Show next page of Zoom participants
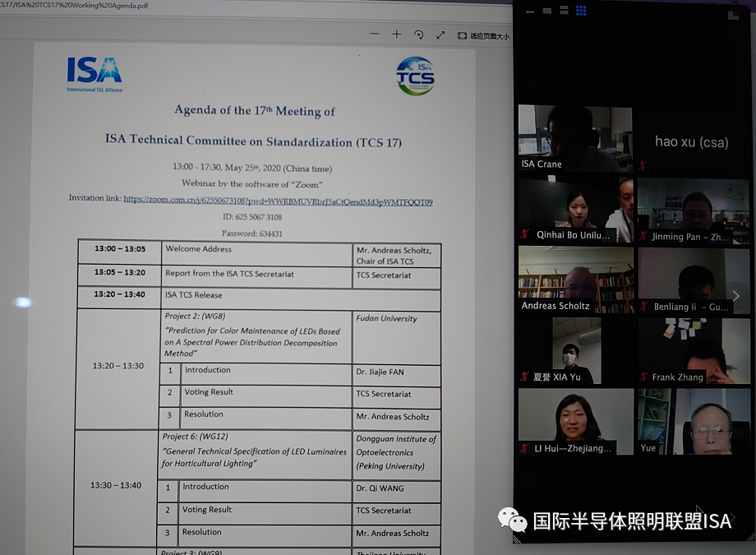Viewport: 756px width, 555px height. pyautogui.click(x=735, y=296)
